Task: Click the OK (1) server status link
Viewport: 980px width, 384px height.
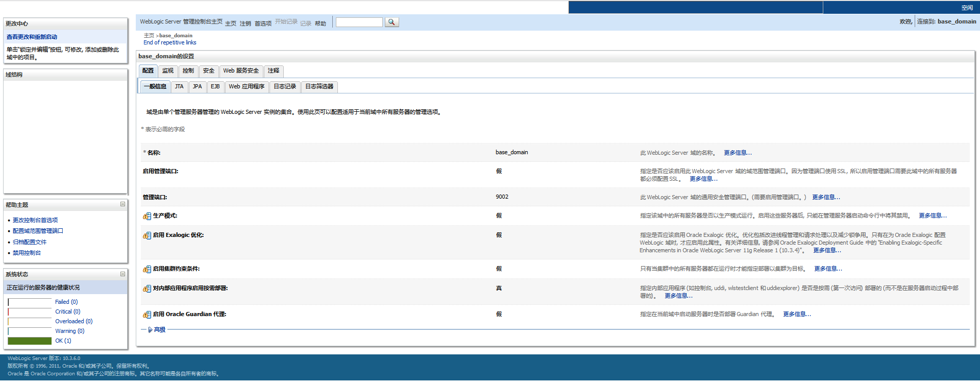Action: pyautogui.click(x=63, y=341)
